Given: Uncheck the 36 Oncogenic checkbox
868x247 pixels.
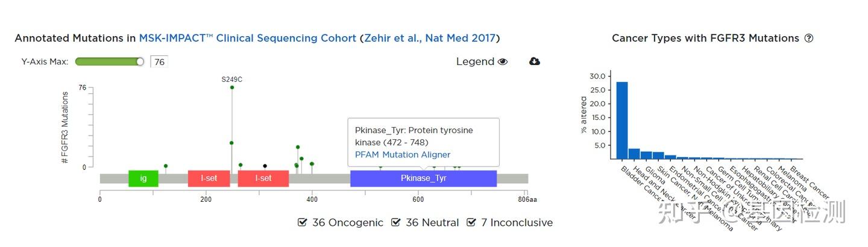Looking at the screenshot, I should 303,223.
